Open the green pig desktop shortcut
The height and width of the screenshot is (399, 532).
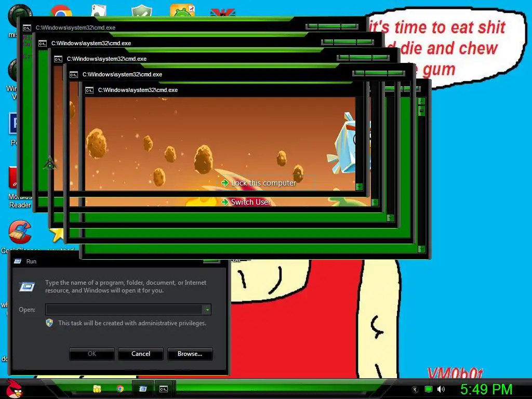click(x=182, y=10)
